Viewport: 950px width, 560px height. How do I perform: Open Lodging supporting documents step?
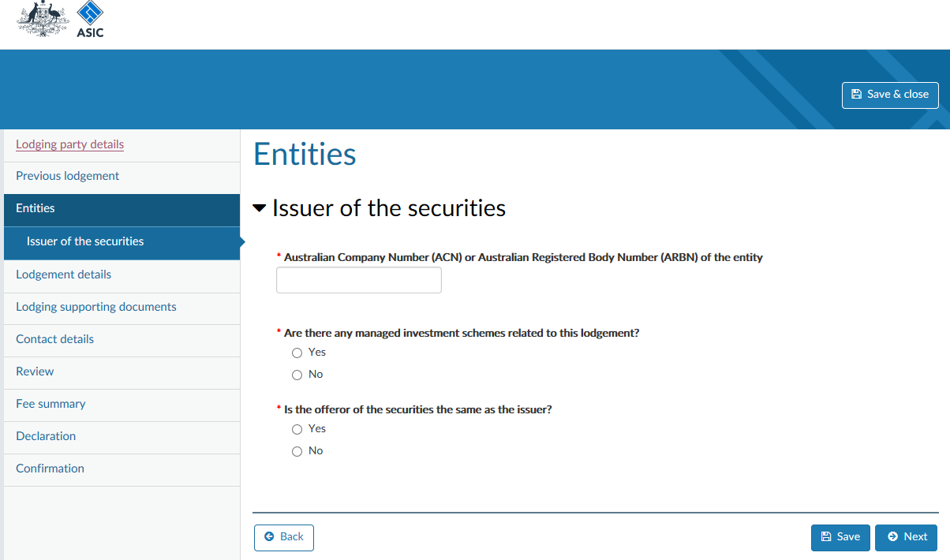point(96,307)
